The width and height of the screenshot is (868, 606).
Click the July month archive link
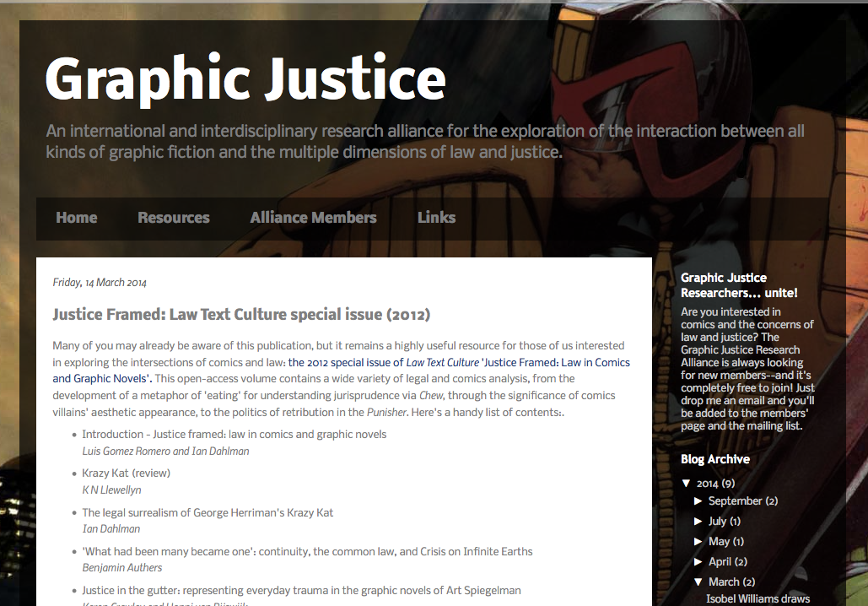coord(717,521)
